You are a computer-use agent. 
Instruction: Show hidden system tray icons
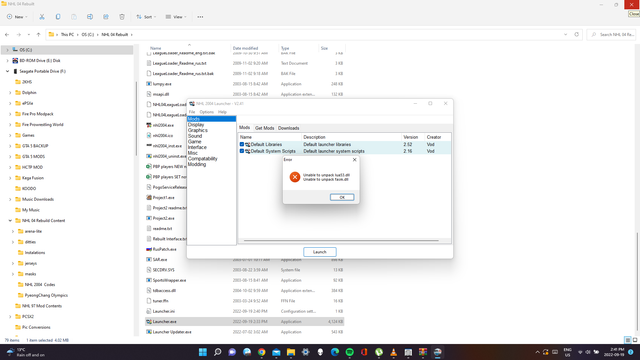pyautogui.click(x=537, y=352)
